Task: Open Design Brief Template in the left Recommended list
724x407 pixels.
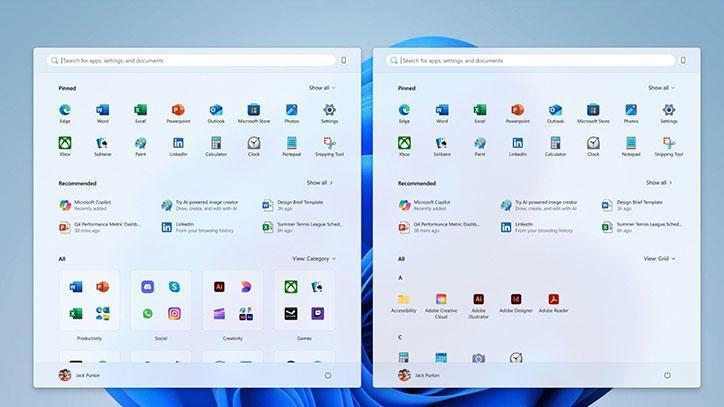Action: (x=297, y=205)
